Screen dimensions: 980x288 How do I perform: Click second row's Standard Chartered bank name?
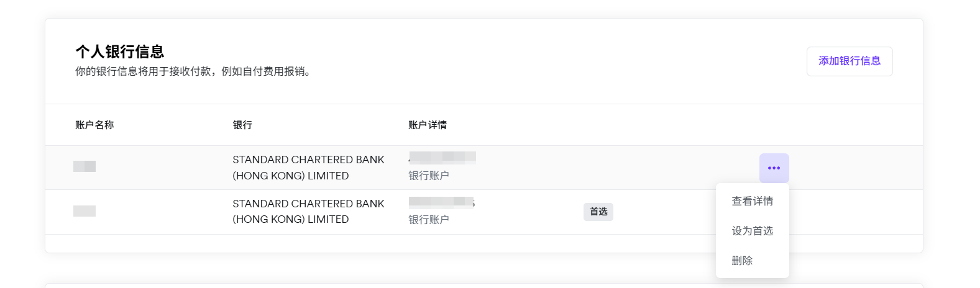click(x=308, y=211)
